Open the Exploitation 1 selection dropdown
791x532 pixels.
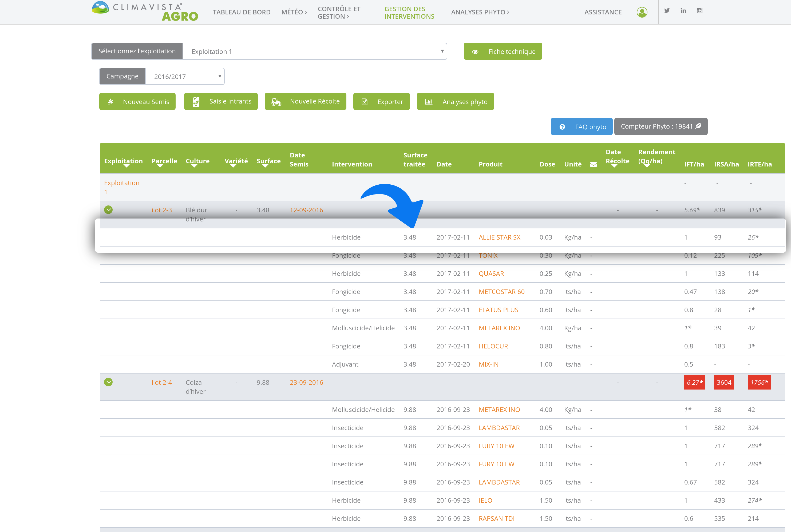[315, 51]
